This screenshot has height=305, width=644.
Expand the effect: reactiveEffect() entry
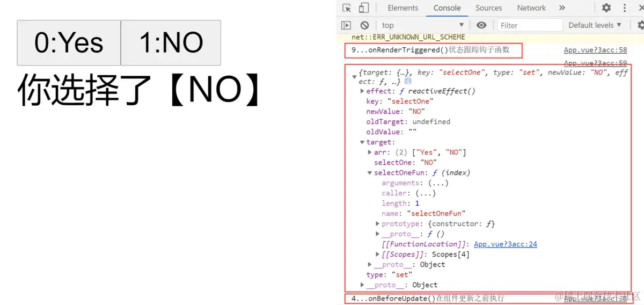(362, 91)
